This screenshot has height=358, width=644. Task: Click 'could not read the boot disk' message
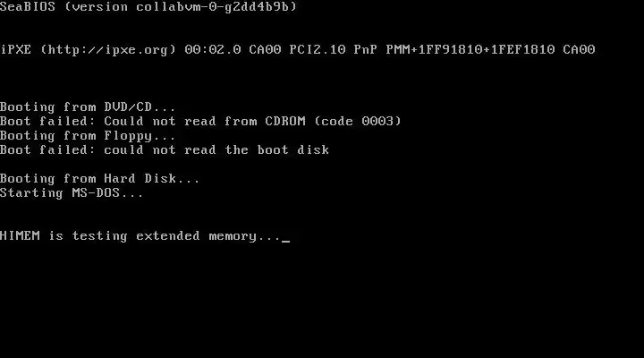coord(216,150)
